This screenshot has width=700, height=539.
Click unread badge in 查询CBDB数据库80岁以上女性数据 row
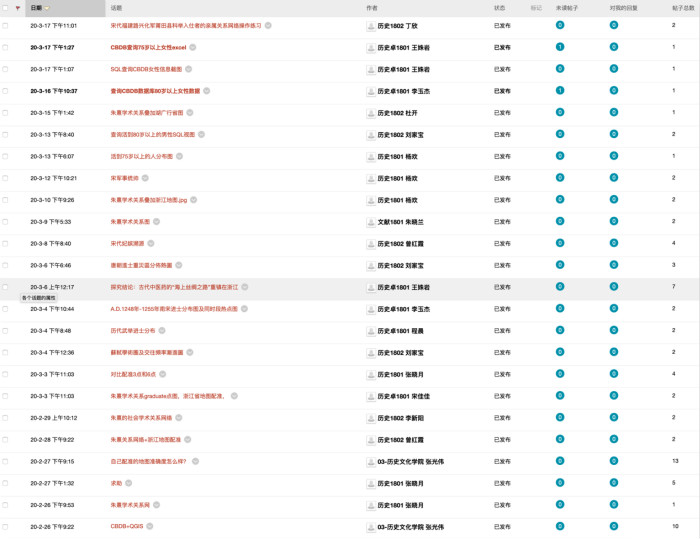click(x=560, y=91)
